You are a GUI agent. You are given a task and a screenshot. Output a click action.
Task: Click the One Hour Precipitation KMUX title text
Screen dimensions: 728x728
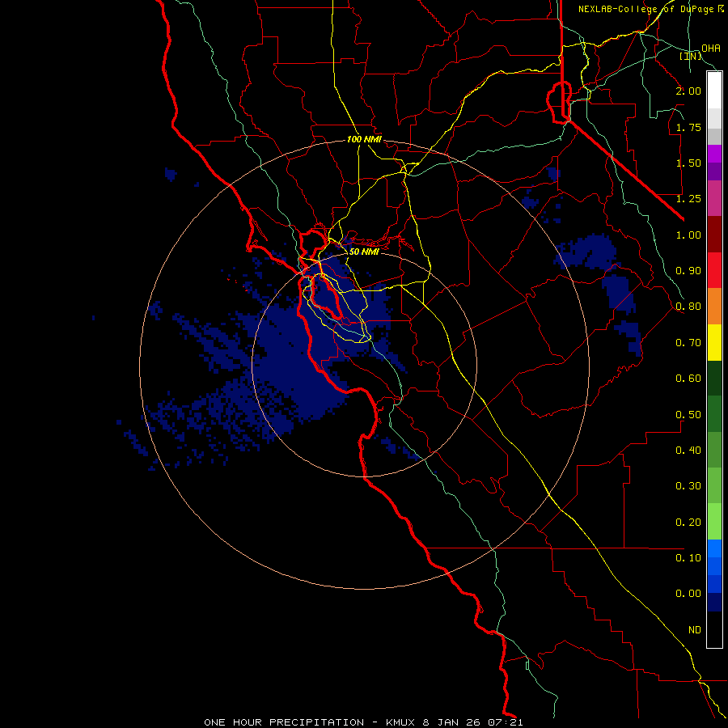click(x=363, y=722)
